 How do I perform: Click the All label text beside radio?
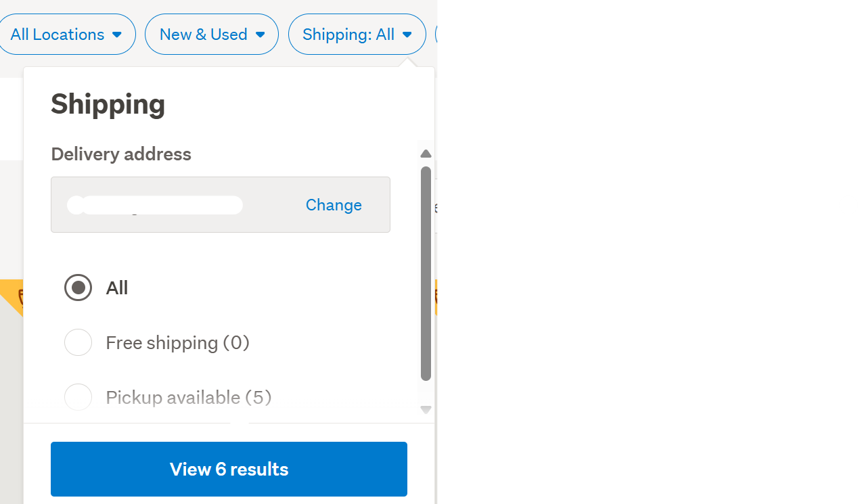[x=117, y=288]
